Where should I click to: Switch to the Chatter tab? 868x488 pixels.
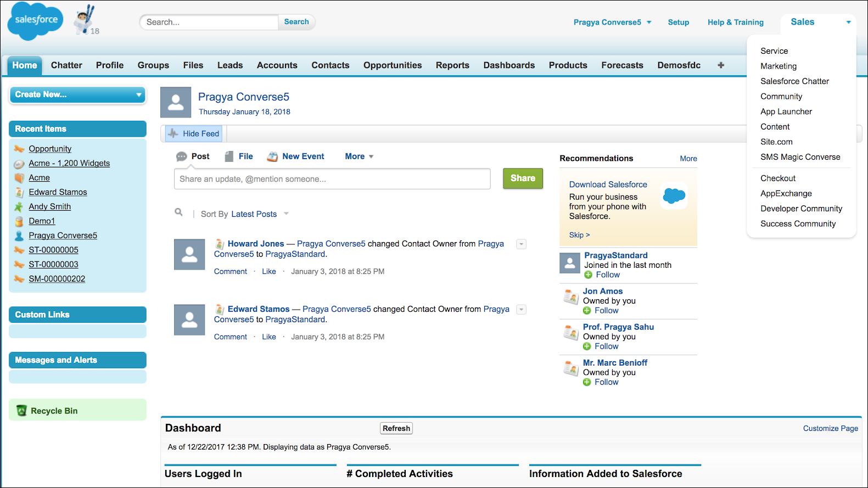point(66,65)
